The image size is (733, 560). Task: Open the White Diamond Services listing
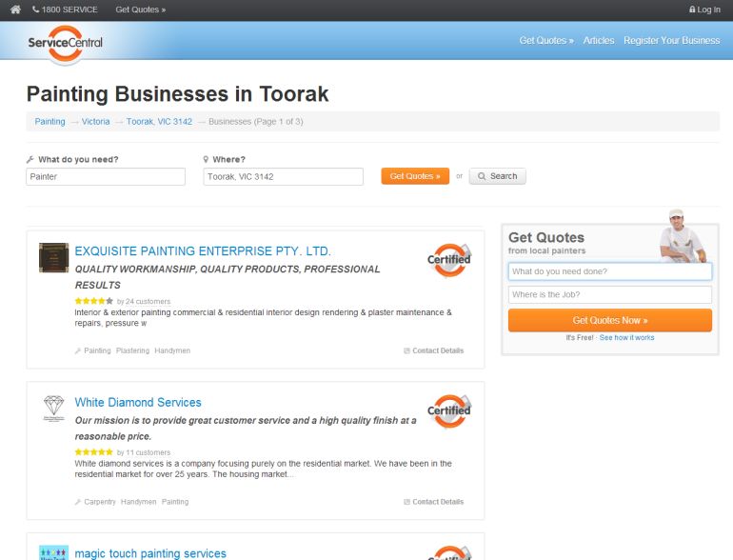[x=138, y=402]
